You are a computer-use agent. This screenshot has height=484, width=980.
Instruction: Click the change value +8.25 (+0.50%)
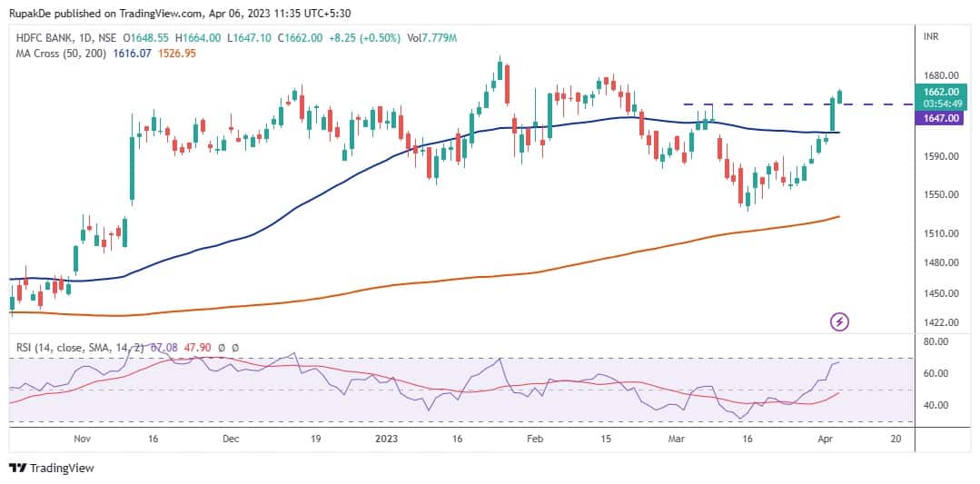pyautogui.click(x=363, y=38)
